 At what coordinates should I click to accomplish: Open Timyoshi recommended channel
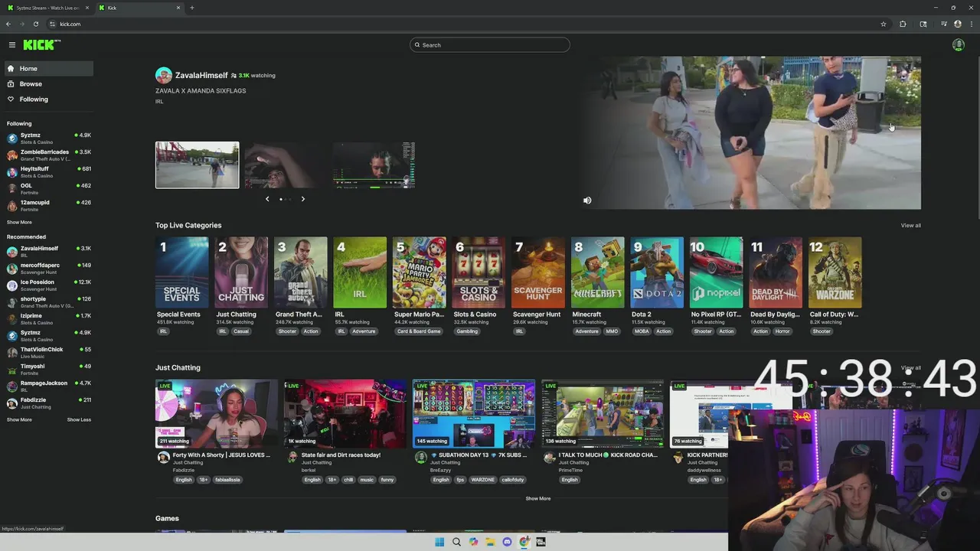pos(49,370)
